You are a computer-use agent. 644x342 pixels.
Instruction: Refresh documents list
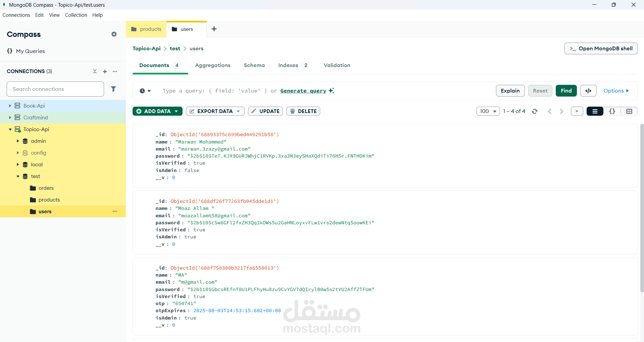pos(535,111)
